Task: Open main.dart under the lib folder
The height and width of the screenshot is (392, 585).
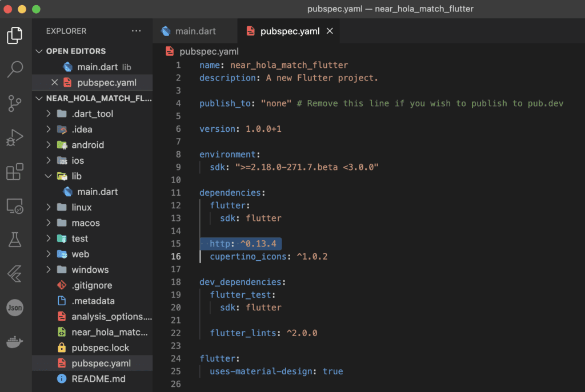Action: [92, 192]
